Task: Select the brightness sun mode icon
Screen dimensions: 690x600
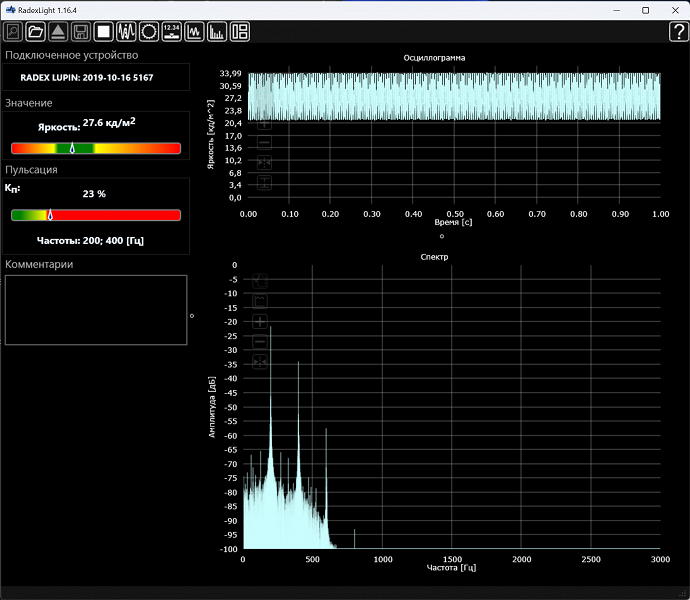Action: pyautogui.click(x=149, y=31)
